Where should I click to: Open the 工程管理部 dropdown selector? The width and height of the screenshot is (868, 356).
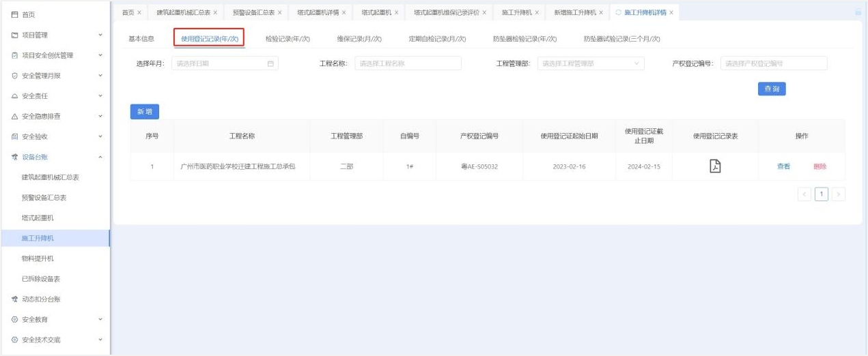click(x=591, y=63)
